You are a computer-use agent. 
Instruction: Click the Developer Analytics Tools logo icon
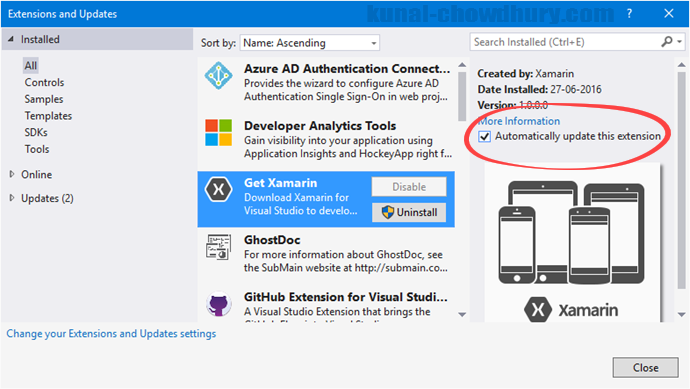(218, 132)
